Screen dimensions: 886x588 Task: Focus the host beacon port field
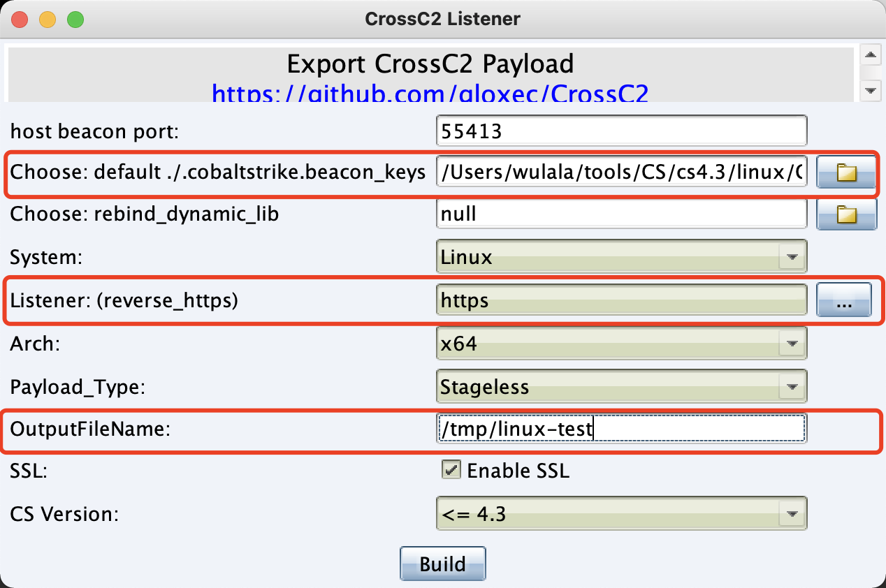coord(622,131)
